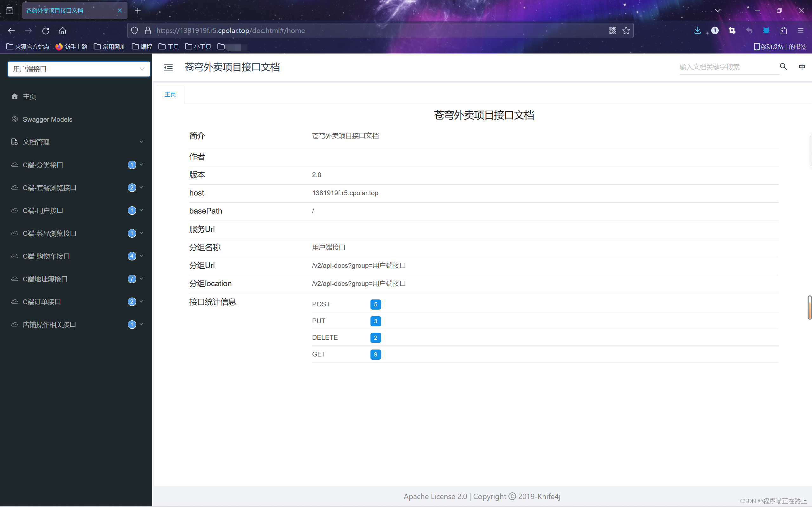
Task: Click the screenshot crop toolbar icon
Action: click(x=732, y=30)
